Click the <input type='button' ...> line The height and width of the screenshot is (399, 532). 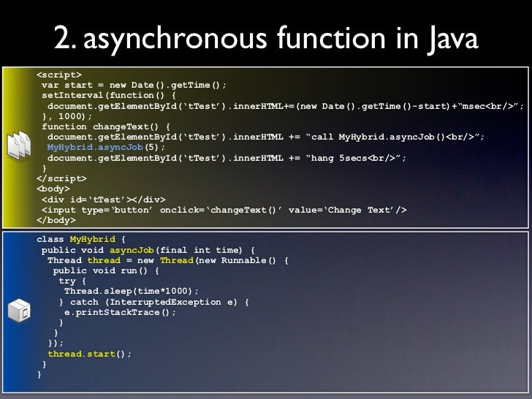coord(224,210)
